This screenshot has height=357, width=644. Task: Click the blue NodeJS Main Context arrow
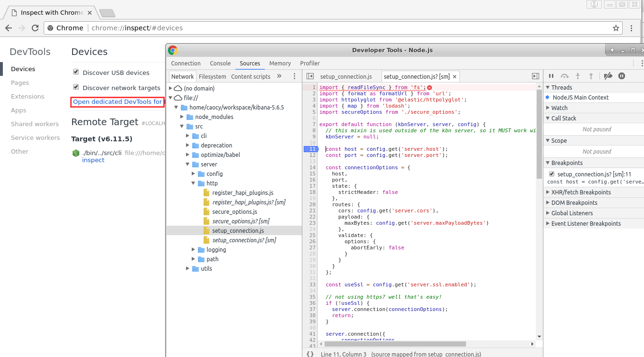(x=547, y=97)
